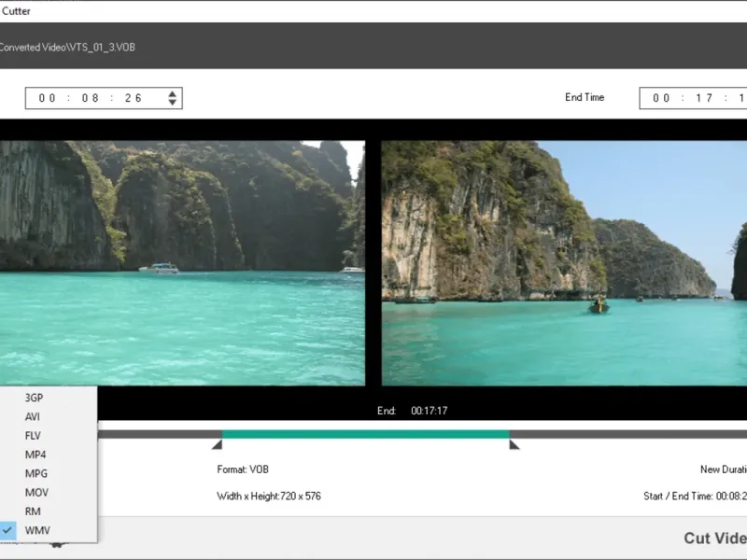Viewport: 747px width, 560px height.
Task: Select 3GP from the format menu
Action: click(x=35, y=398)
